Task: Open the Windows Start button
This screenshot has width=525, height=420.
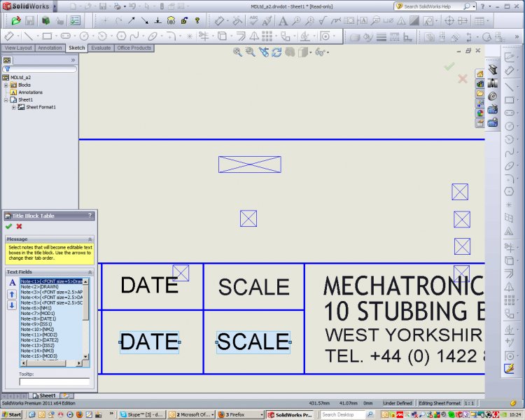Action: (12, 414)
